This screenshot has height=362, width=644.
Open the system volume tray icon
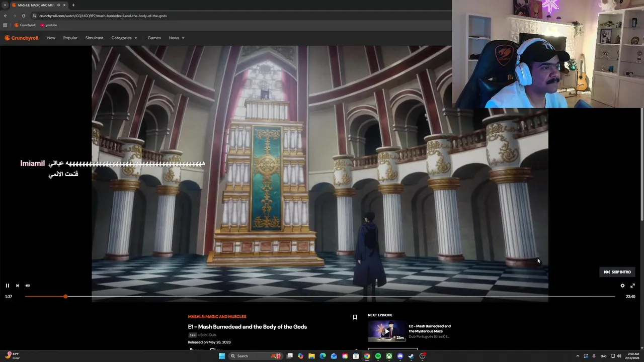point(619,356)
